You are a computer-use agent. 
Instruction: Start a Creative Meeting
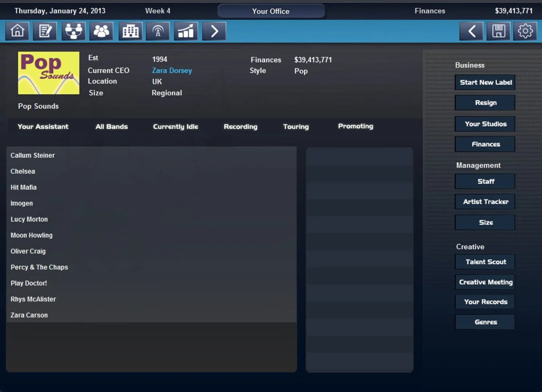[x=485, y=282]
